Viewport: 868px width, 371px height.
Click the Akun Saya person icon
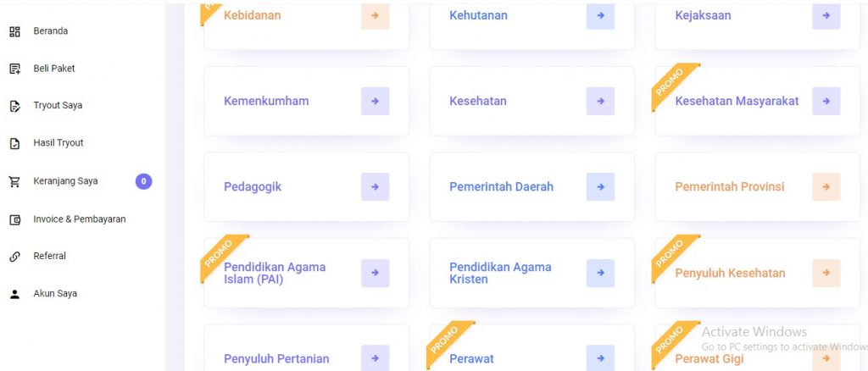tap(14, 294)
